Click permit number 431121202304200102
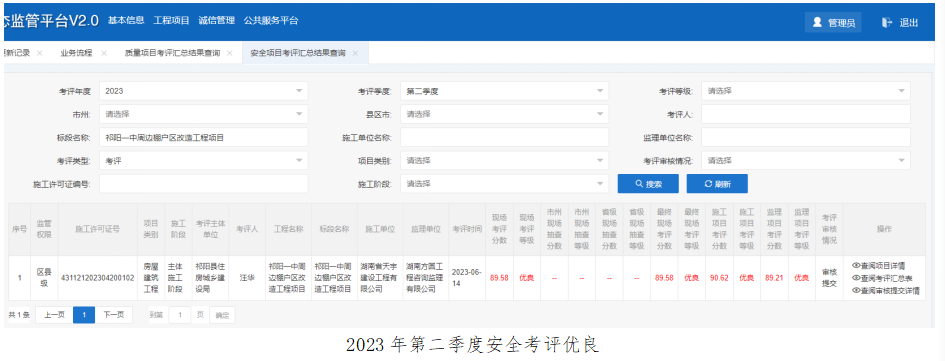The width and height of the screenshot is (945, 361). click(x=97, y=278)
